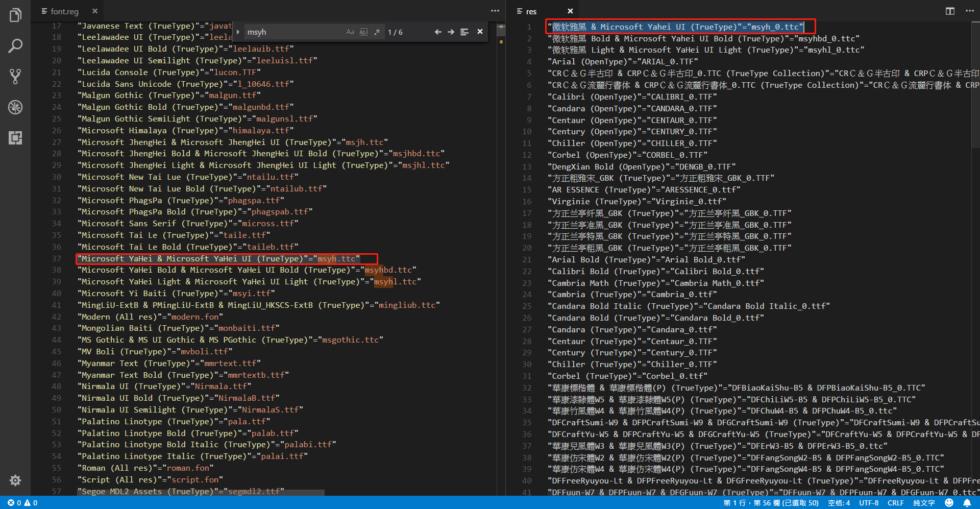Go to next match in find widget
The width and height of the screenshot is (980, 509).
point(451,32)
